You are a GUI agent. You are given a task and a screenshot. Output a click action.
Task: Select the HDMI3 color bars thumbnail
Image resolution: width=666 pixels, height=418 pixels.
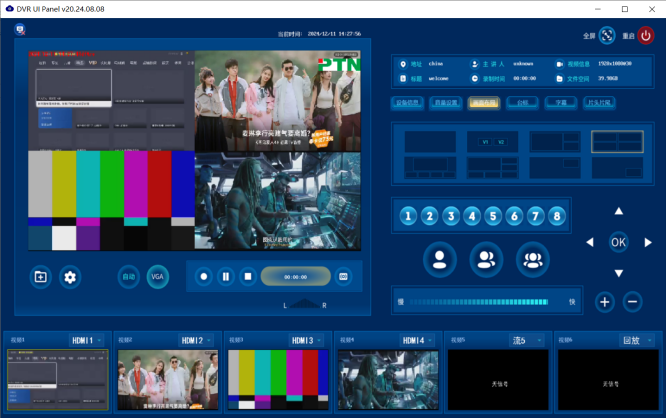(x=278, y=380)
